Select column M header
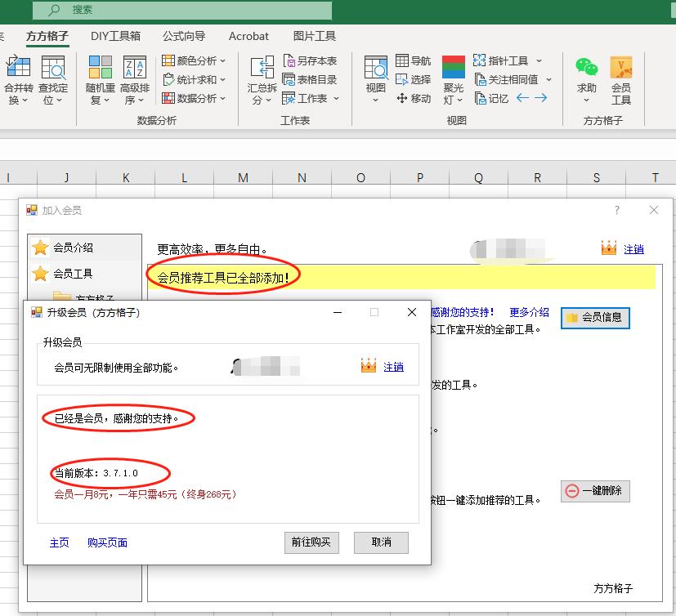Viewport: 676px width, 616px height. 243,178
